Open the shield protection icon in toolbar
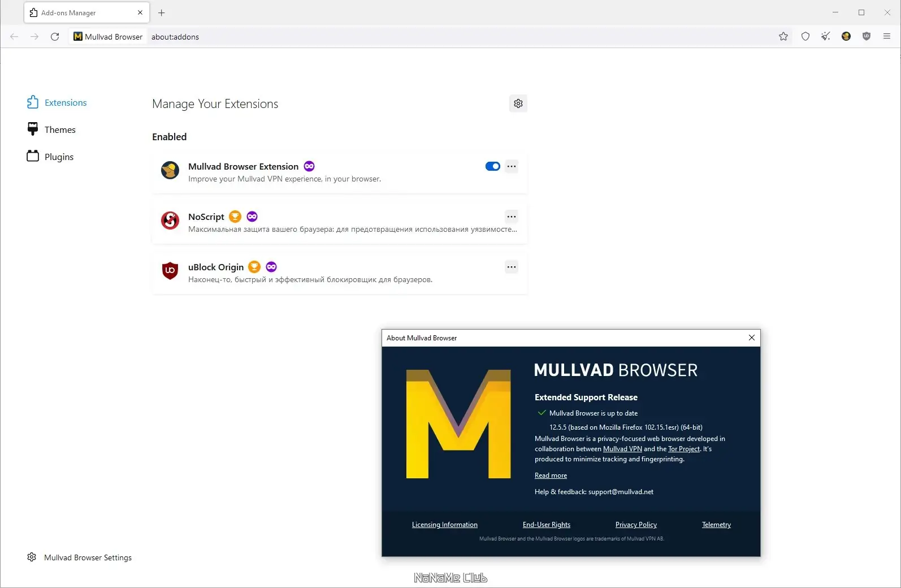This screenshot has height=588, width=901. [805, 37]
